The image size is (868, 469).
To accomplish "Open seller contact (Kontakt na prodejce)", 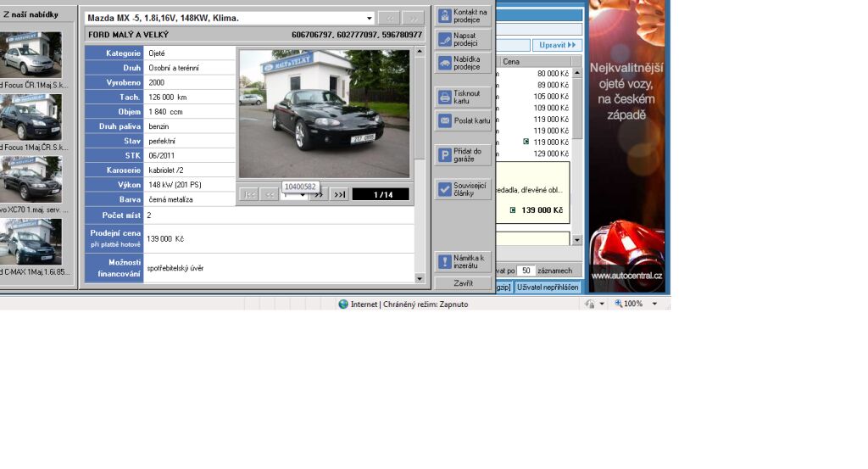I will coord(463,16).
